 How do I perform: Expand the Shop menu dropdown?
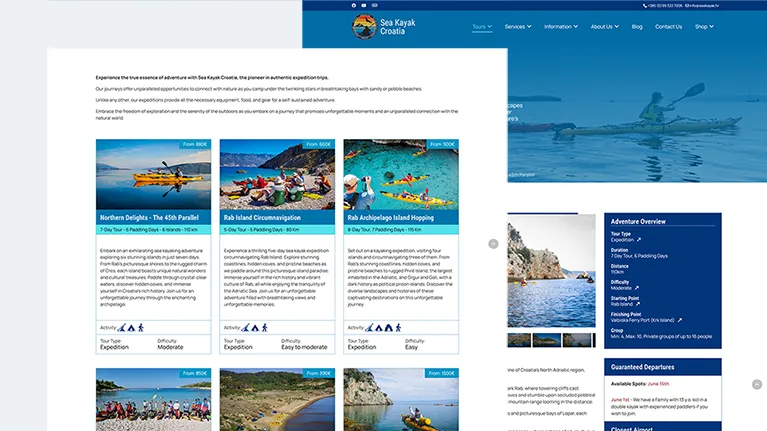pos(704,26)
